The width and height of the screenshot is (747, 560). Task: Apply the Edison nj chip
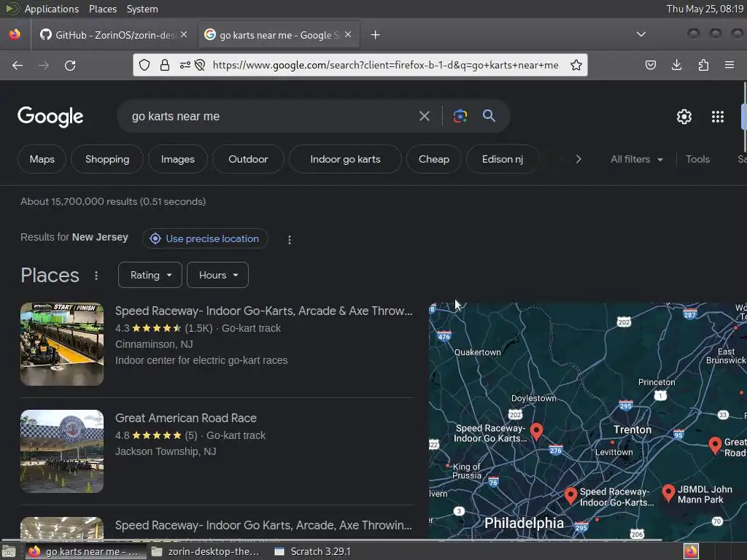pos(503,159)
